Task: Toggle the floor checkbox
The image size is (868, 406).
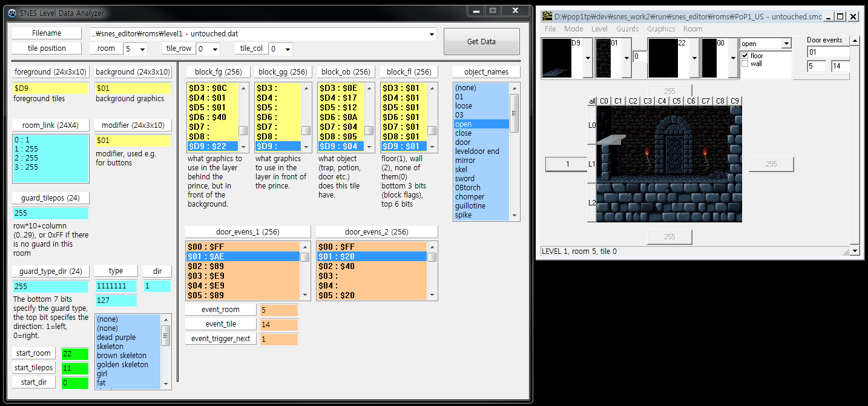Action: [x=745, y=56]
